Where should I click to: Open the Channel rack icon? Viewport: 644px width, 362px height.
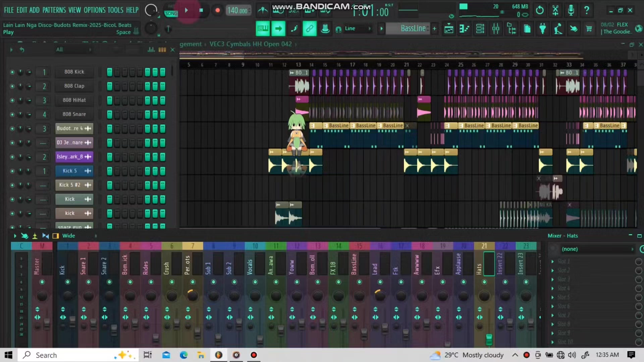click(x=480, y=29)
